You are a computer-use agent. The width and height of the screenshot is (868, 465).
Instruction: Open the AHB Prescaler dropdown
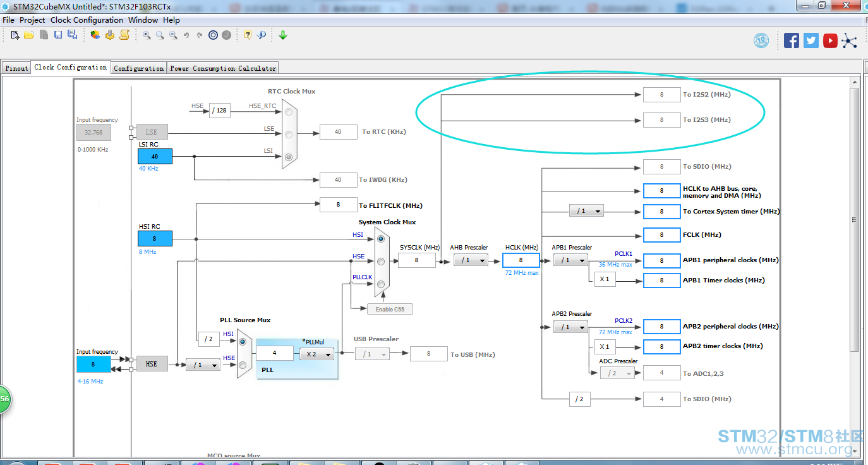(471, 260)
